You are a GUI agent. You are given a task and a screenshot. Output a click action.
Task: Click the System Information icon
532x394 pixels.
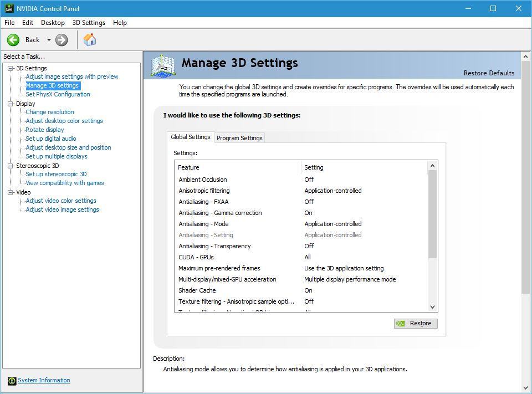click(12, 381)
